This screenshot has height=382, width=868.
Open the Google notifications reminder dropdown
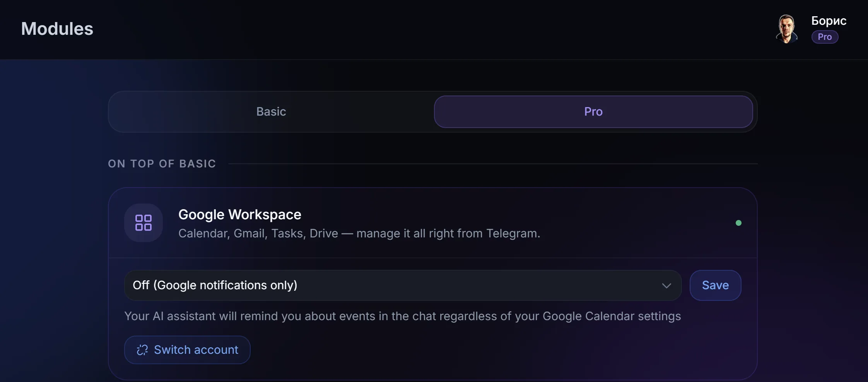point(403,285)
